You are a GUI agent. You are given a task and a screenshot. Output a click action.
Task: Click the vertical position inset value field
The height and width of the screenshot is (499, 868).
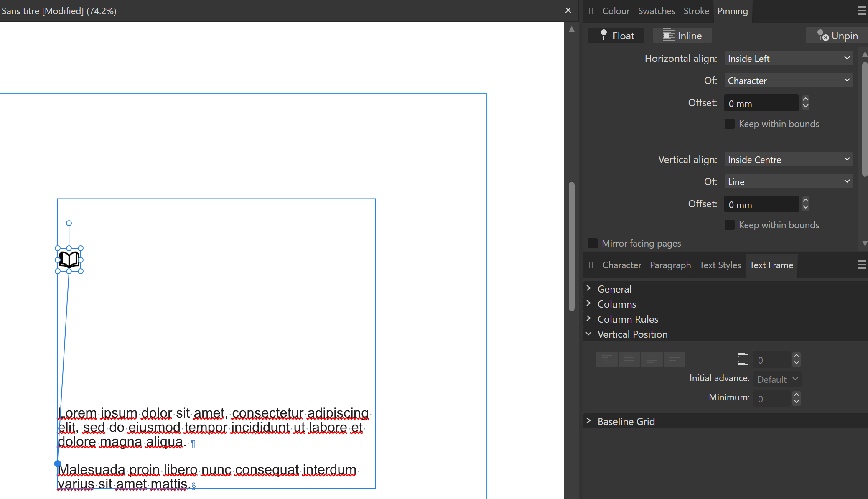pyautogui.click(x=772, y=360)
